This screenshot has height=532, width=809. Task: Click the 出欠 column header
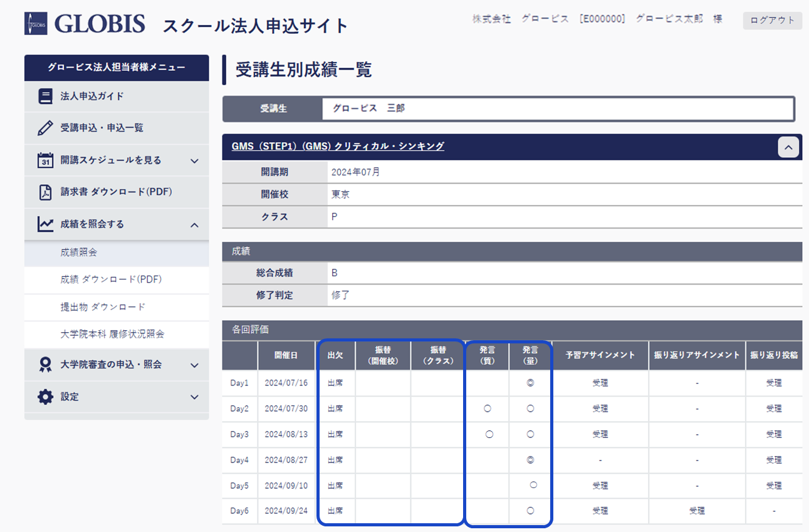[335, 355]
